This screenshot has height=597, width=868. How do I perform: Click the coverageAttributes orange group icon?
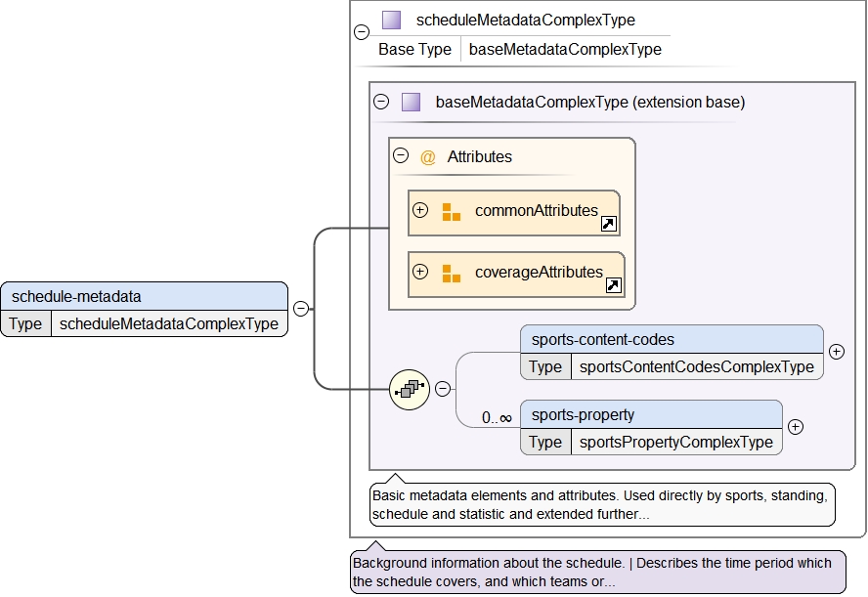click(x=451, y=273)
